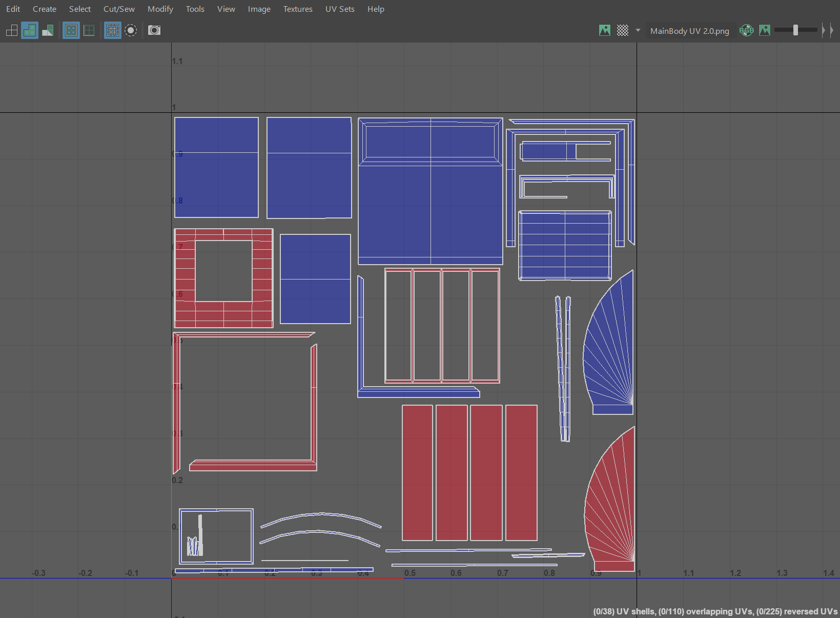Click the '(0/38) UV shells' status text
This screenshot has height=618, width=840.
point(624,611)
